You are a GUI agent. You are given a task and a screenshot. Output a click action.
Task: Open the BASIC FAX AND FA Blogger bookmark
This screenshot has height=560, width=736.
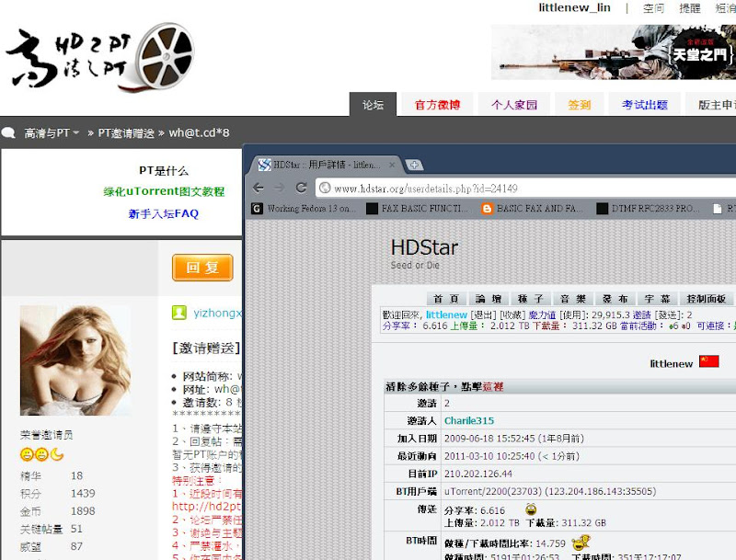[533, 209]
